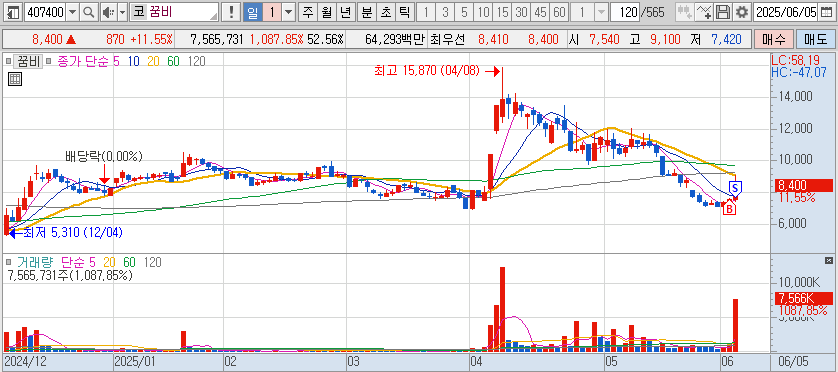Click the high price 9,100 value
This screenshot has width=838, height=372.
point(665,39)
